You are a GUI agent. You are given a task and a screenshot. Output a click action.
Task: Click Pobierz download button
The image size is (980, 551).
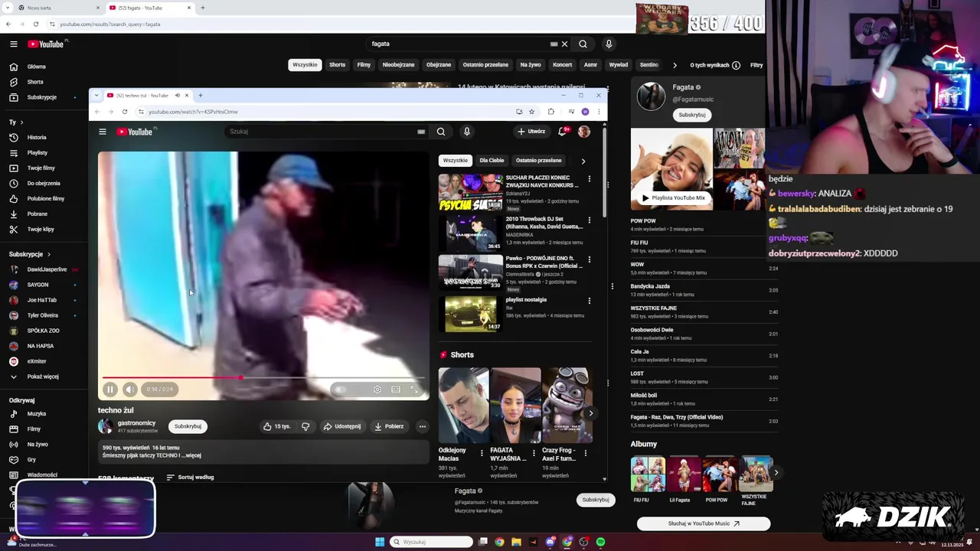point(389,426)
